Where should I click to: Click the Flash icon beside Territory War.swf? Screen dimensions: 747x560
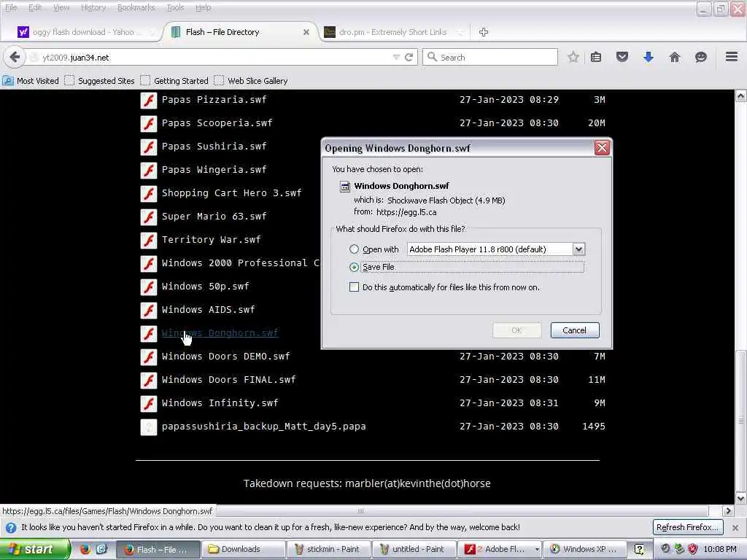(149, 240)
